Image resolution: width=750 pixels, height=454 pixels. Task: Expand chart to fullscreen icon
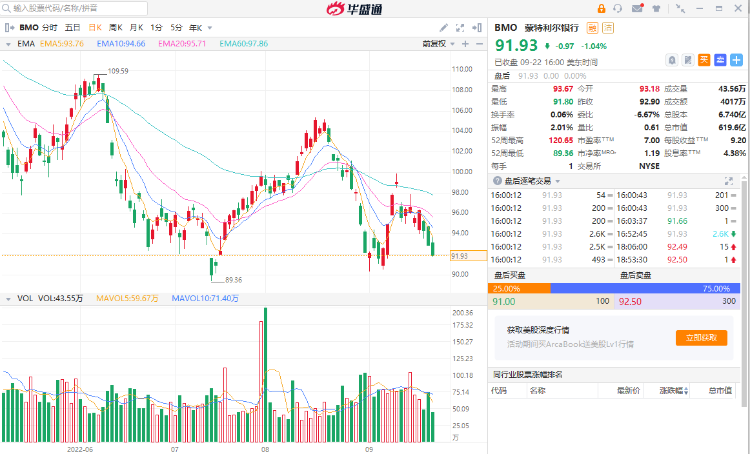460,28
